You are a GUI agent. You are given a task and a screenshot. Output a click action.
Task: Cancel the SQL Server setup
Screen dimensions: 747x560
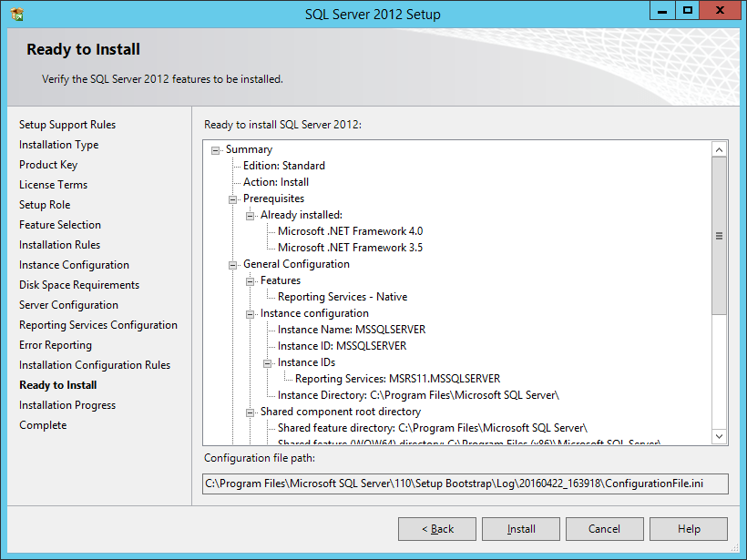coord(604,528)
